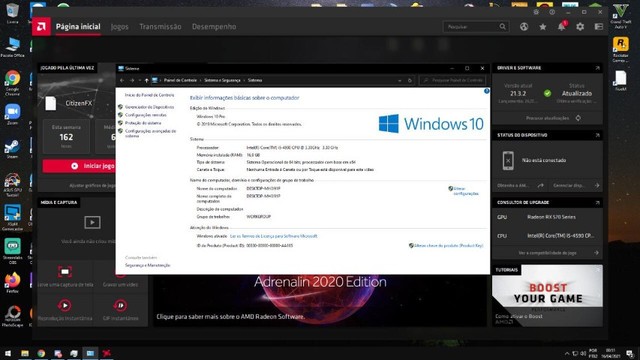Switch to the Jogos tab

pyautogui.click(x=120, y=27)
